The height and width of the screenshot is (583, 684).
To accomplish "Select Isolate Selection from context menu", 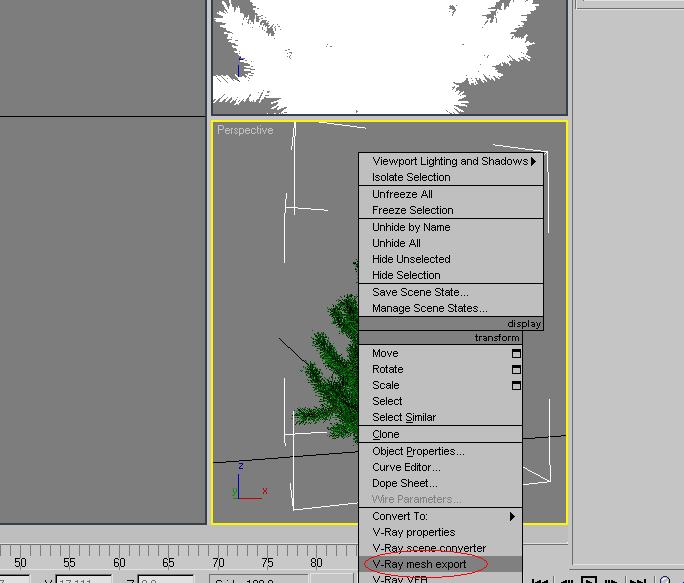I will coord(411,177).
